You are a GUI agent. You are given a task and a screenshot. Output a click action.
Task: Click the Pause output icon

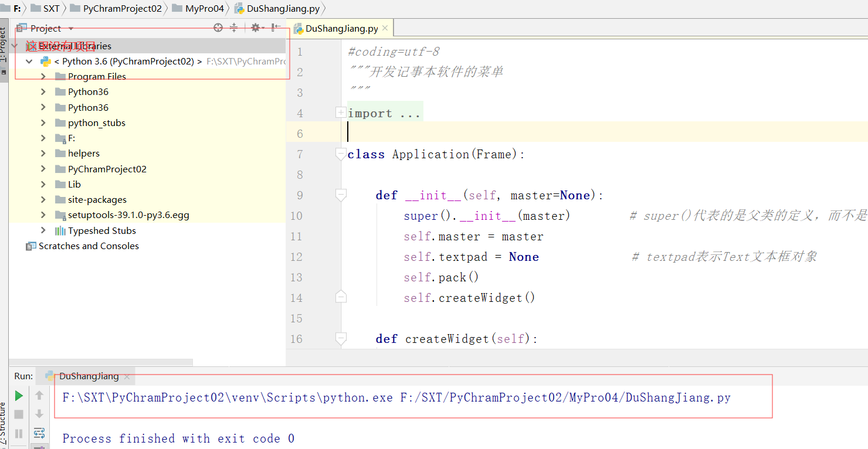click(19, 433)
